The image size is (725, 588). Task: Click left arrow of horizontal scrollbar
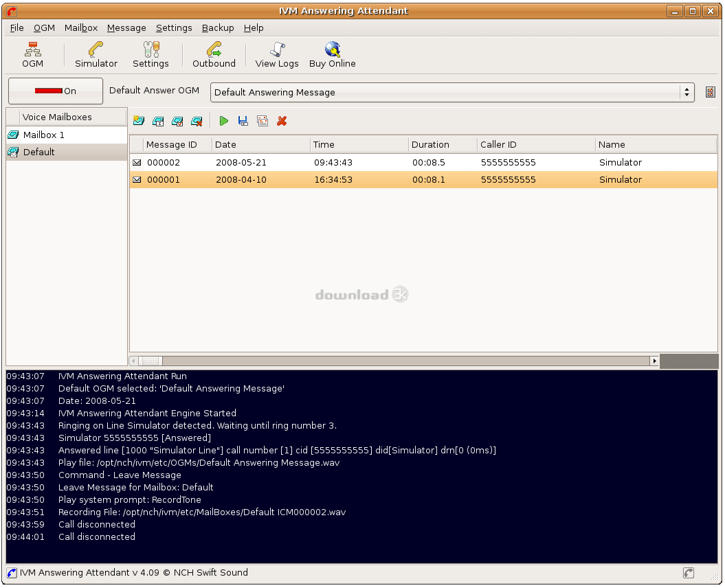[x=133, y=361]
